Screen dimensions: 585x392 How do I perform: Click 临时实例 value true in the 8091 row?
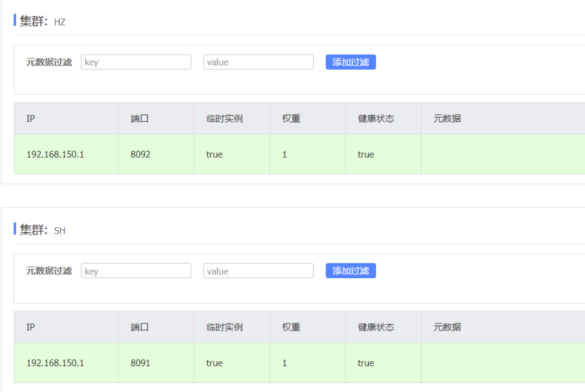[215, 363]
